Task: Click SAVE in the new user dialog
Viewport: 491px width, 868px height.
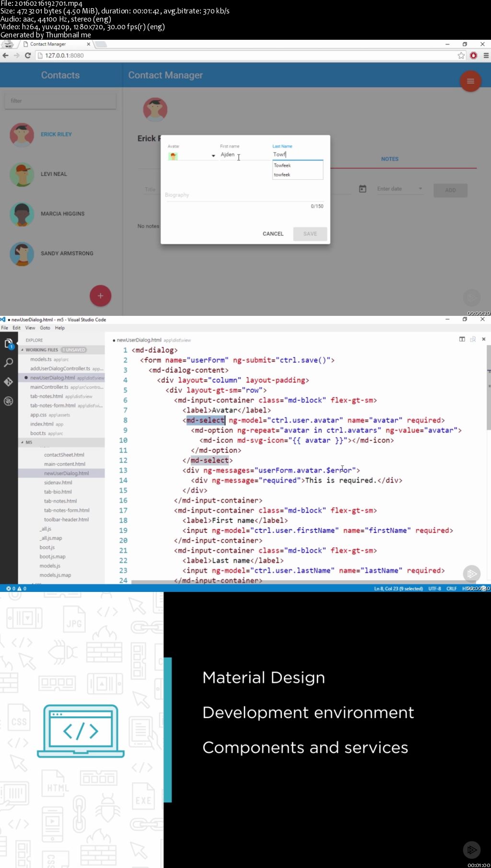Action: (310, 234)
